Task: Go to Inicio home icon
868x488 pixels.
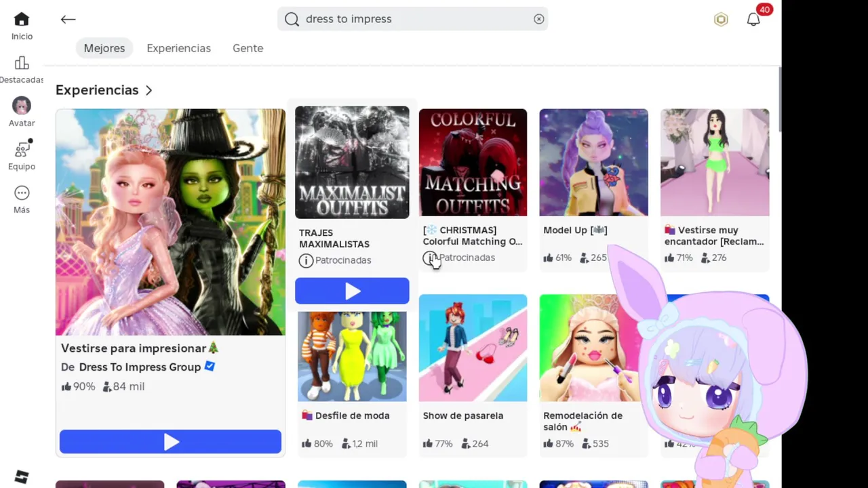Action: coord(22,20)
